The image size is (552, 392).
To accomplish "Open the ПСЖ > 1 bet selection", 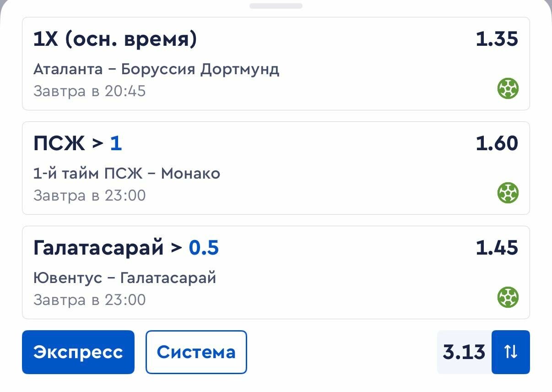I will [x=77, y=144].
